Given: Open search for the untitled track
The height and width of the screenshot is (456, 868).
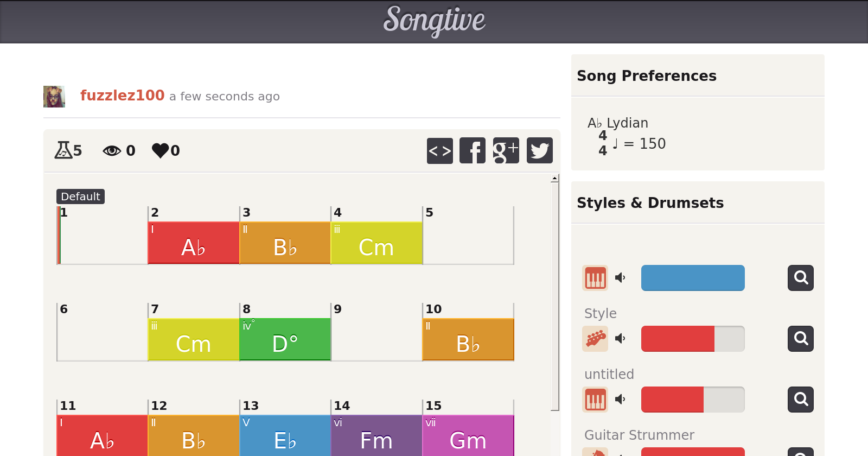Looking at the screenshot, I should [800, 400].
